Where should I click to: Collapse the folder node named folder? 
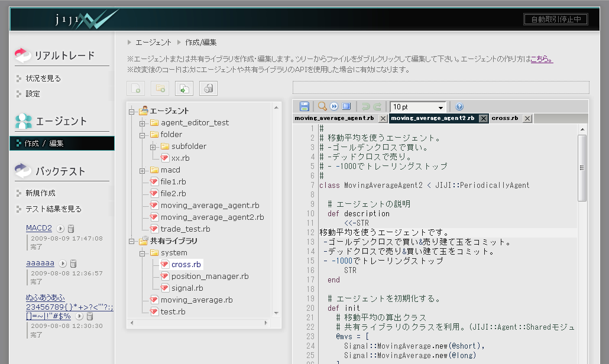(x=142, y=135)
